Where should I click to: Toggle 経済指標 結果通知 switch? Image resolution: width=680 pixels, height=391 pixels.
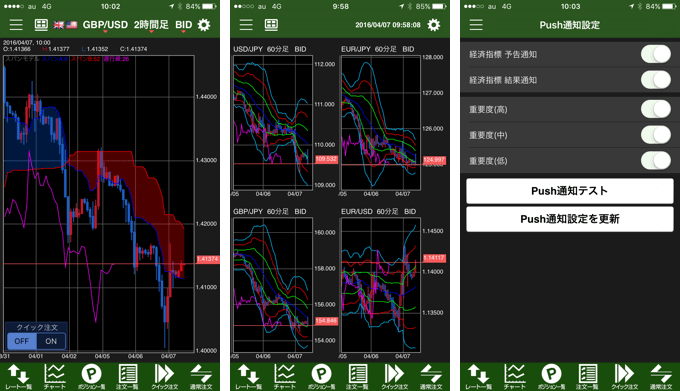click(x=656, y=80)
